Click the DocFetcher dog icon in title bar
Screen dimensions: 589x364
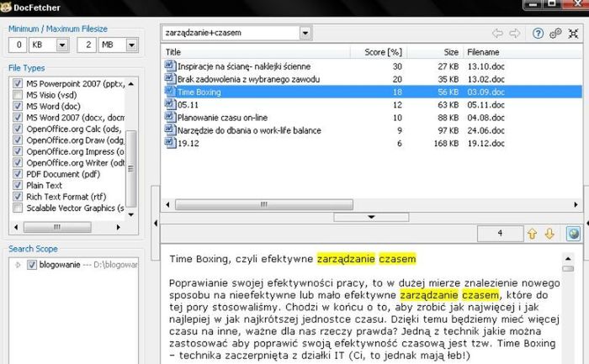pos(6,7)
